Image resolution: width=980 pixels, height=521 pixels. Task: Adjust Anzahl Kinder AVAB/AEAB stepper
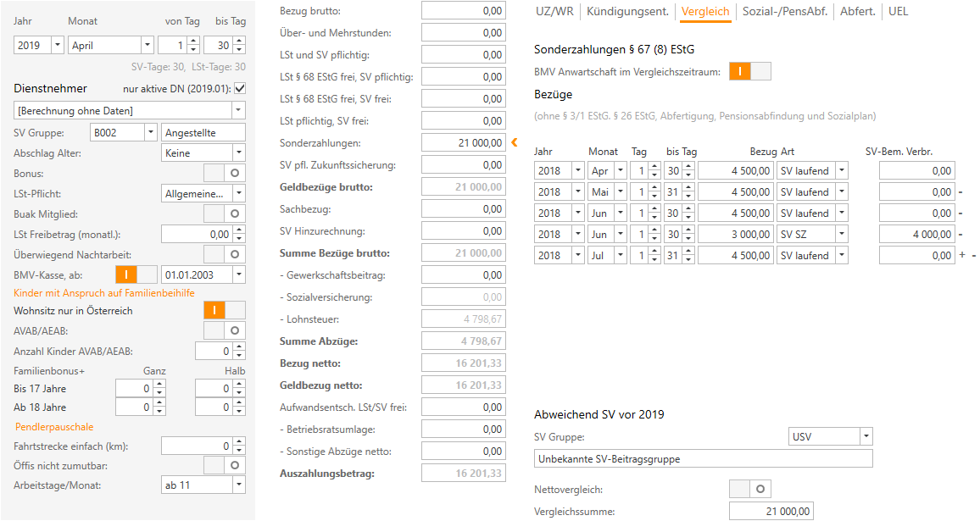click(x=239, y=351)
